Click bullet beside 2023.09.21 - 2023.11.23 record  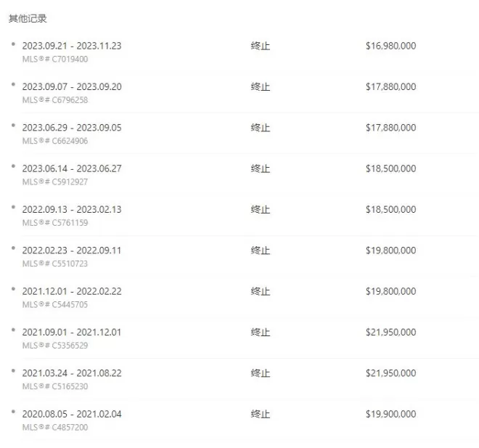tap(13, 44)
